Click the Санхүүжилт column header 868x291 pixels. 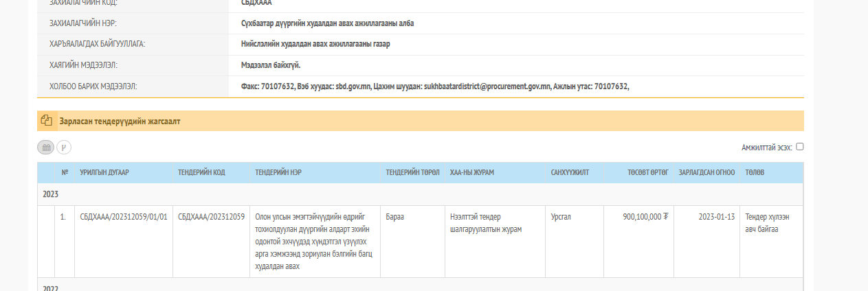[570, 172]
